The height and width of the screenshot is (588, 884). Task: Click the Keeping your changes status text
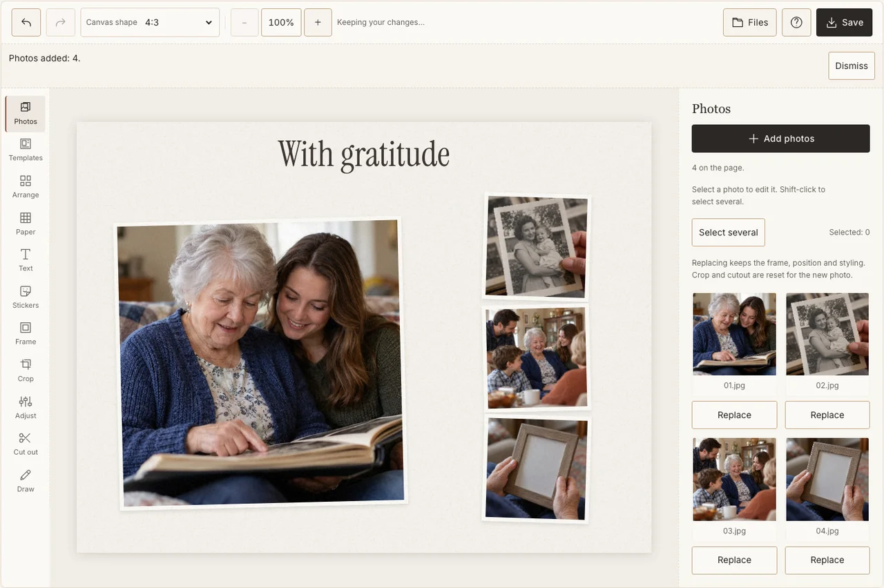coord(381,22)
